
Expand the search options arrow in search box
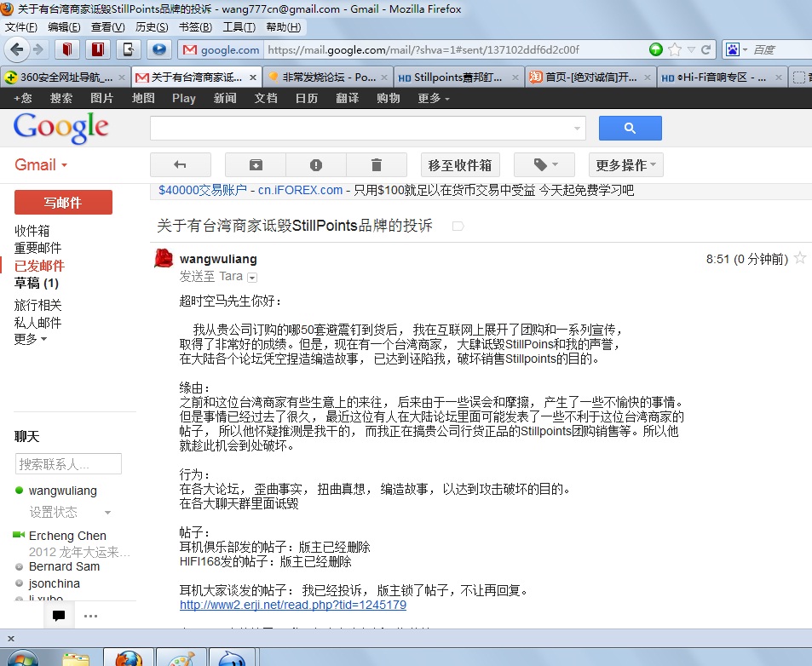(x=577, y=129)
